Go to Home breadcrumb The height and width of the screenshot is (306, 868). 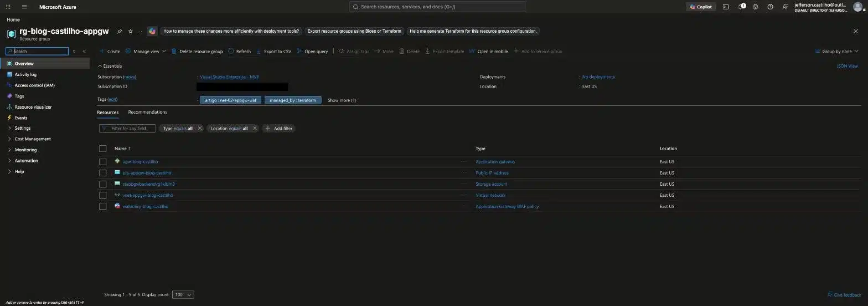[x=13, y=19]
